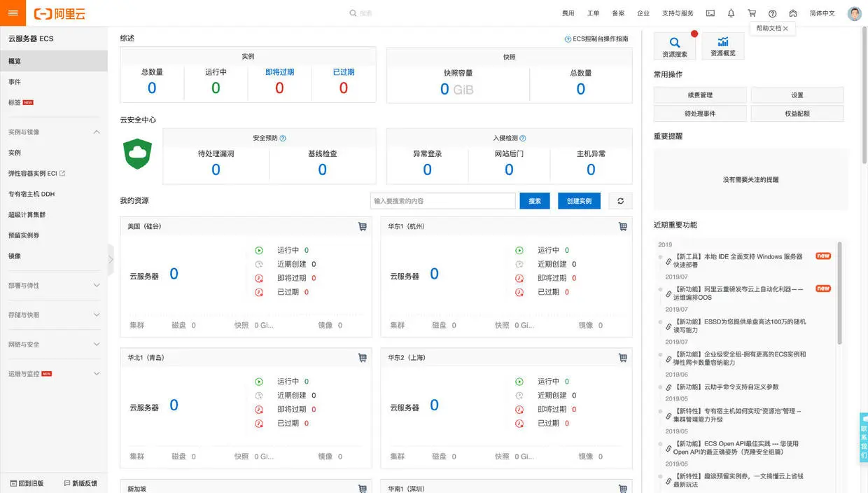Viewport: 868px width, 493px height.
Task: Click the cart icon for 华东1（杭州）
Action: pos(622,226)
